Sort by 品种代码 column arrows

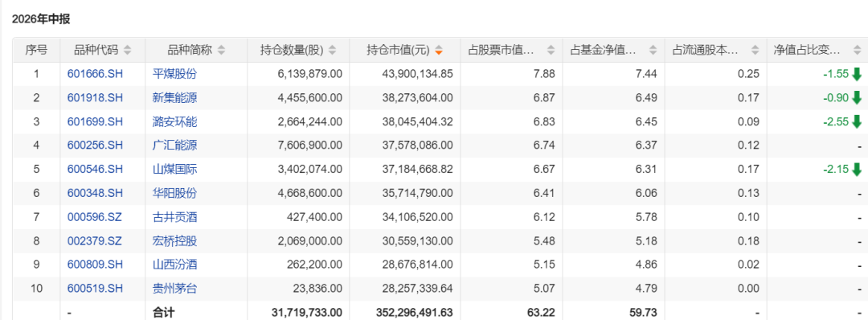click(127, 51)
